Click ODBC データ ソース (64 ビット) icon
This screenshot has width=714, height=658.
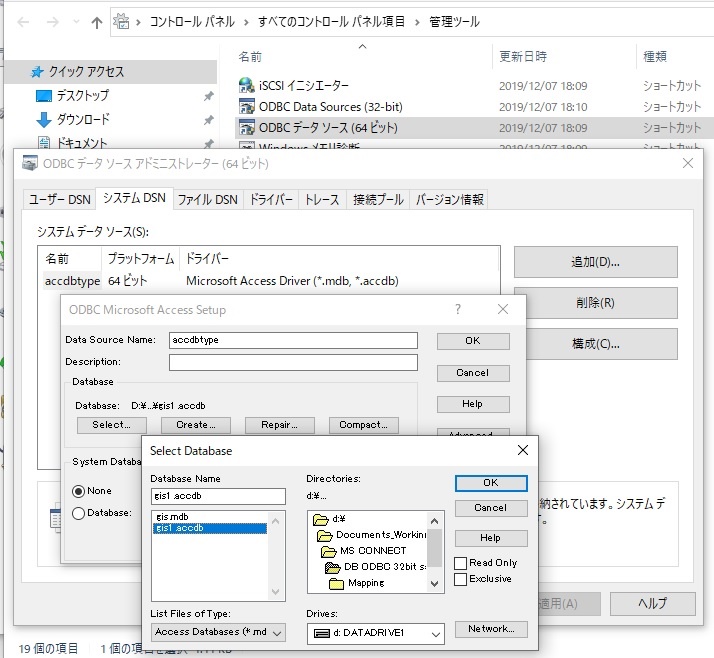point(246,127)
